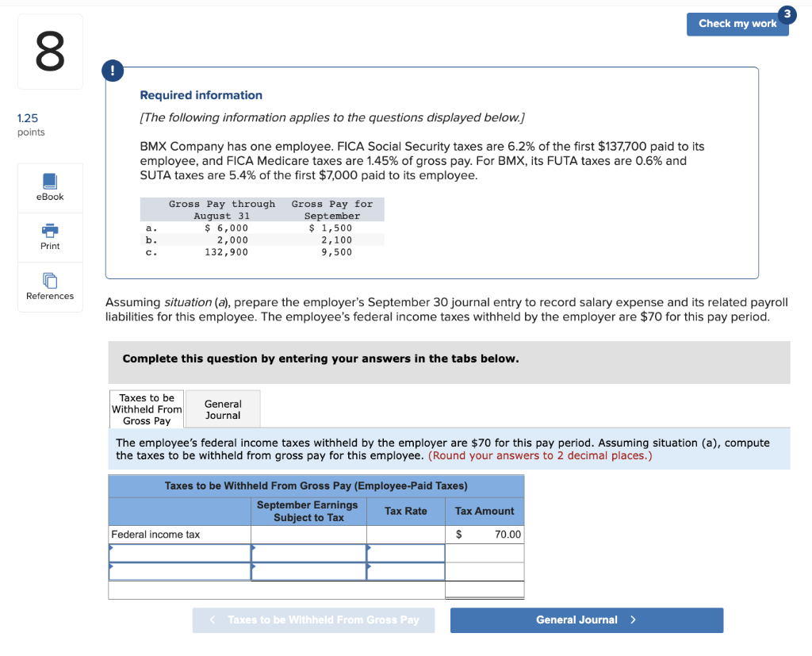Viewport: 812px width, 656px height.
Task: Click the exclamation alert icon
Action: [x=113, y=70]
